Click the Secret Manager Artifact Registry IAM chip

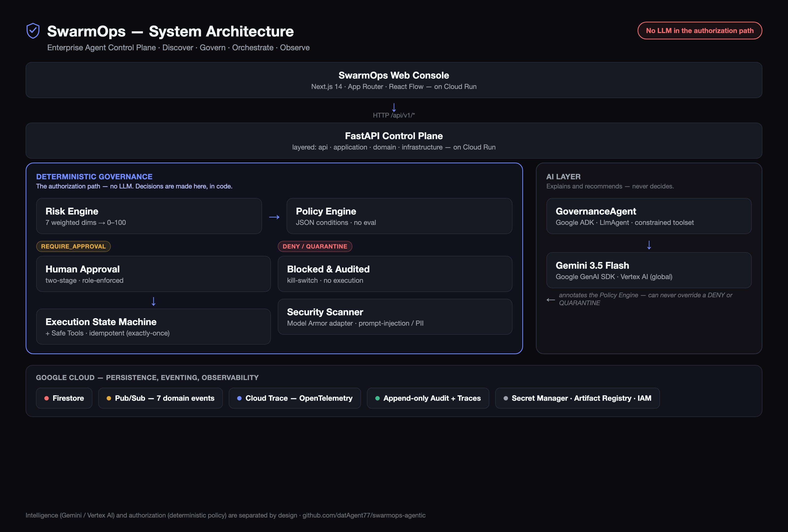[577, 398]
